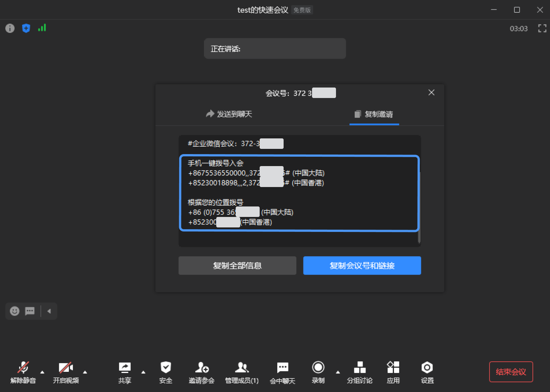Open Manage members (管理成员) panel

[242, 372]
